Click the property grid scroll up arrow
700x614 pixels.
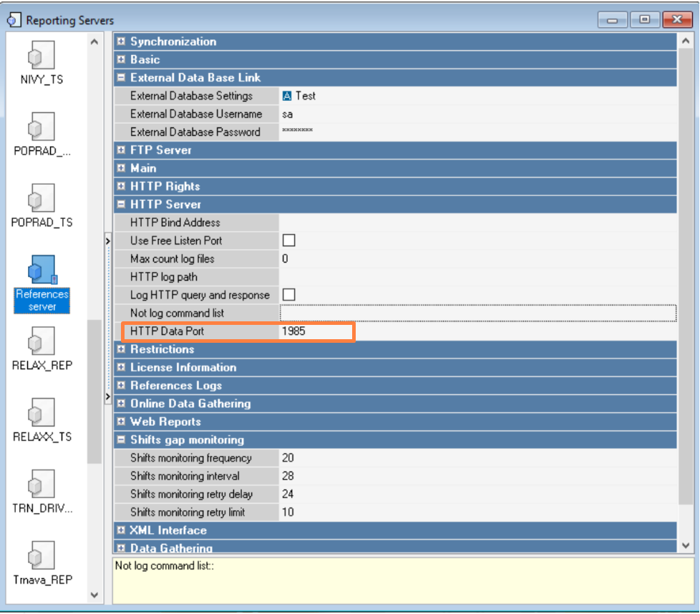coord(686,41)
